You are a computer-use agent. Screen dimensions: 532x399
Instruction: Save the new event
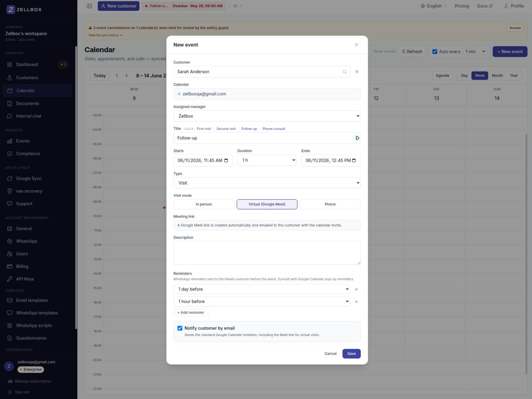[351, 354]
